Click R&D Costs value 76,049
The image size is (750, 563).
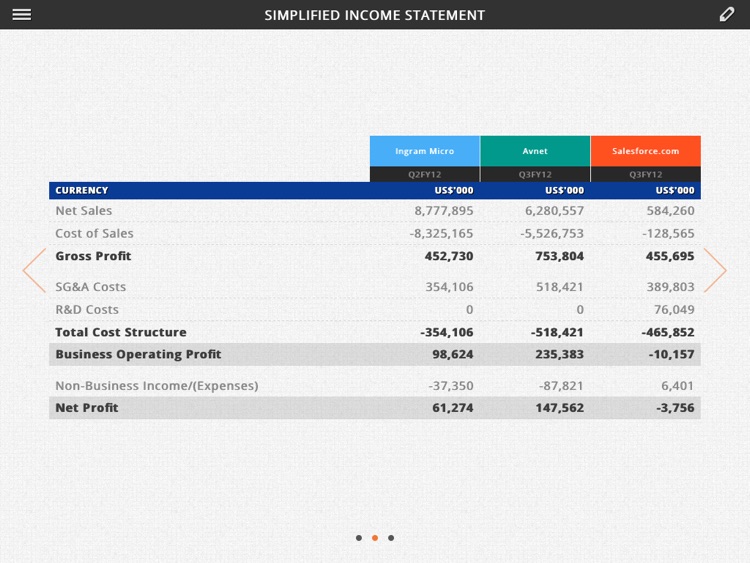[674, 309]
